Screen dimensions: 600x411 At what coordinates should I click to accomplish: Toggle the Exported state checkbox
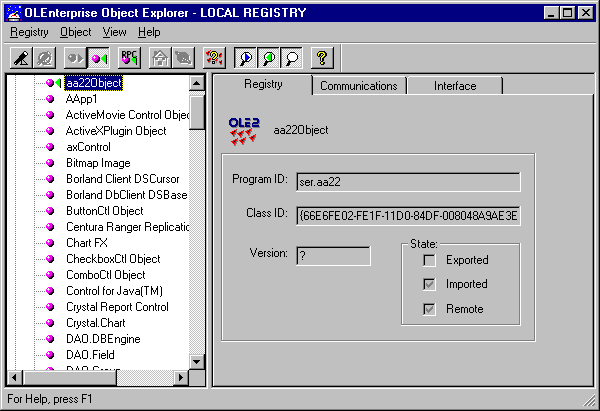coord(429,260)
